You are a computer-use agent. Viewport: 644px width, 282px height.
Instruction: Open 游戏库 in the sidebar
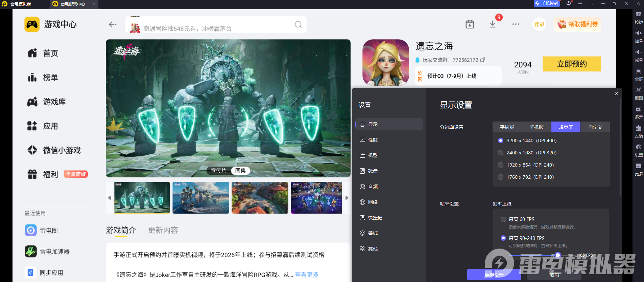tap(47, 102)
